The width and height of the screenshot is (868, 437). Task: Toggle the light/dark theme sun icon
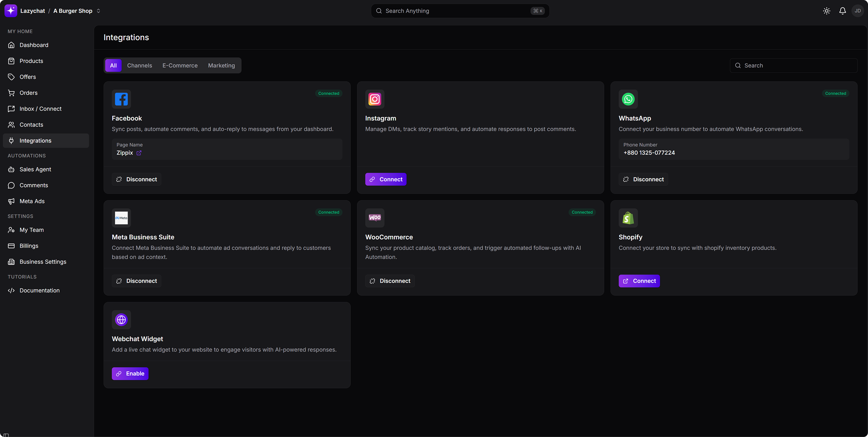tap(826, 11)
